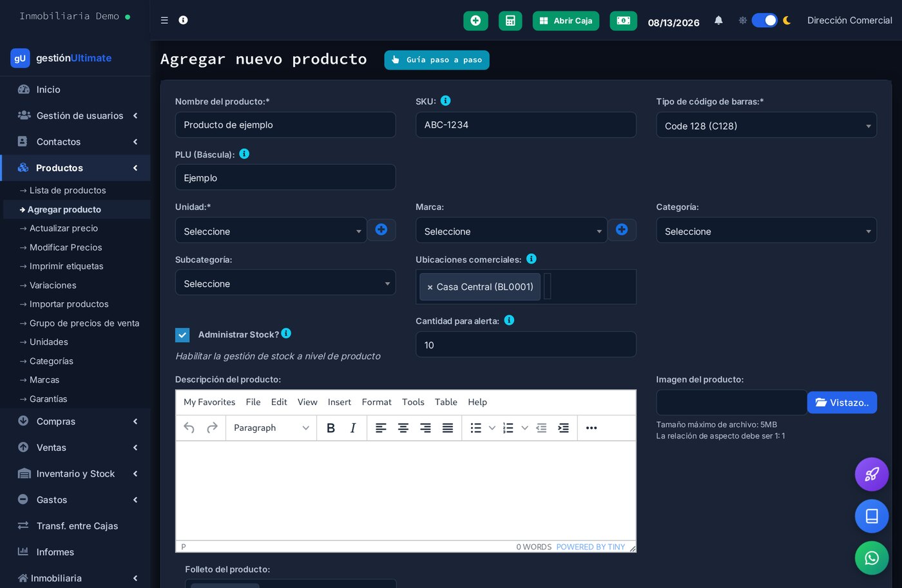Click the PLU (Báscula) info icon
Image resolution: width=902 pixels, height=588 pixels.
pyautogui.click(x=244, y=154)
